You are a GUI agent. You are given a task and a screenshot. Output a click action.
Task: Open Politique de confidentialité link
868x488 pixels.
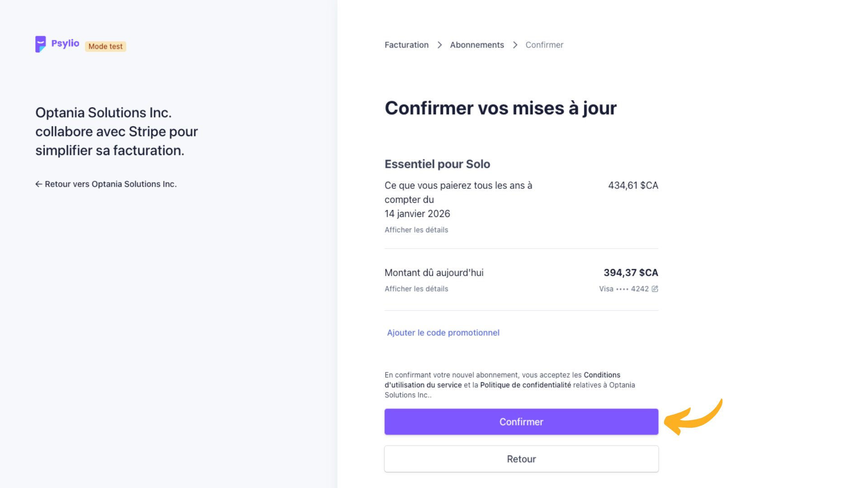tap(525, 385)
